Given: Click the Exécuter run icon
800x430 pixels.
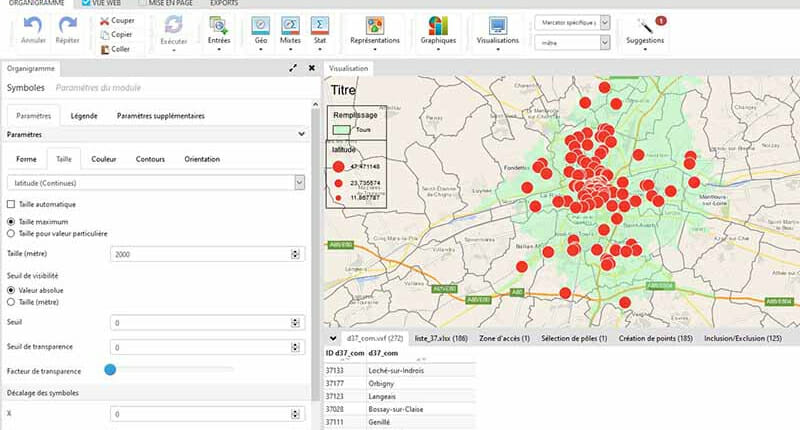Looking at the screenshot, I should point(173,24).
